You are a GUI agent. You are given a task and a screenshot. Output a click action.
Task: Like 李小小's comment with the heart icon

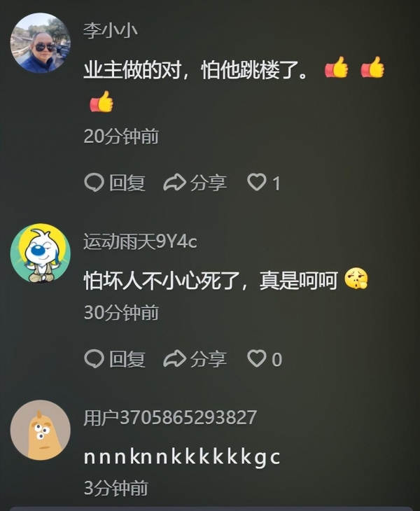(257, 182)
